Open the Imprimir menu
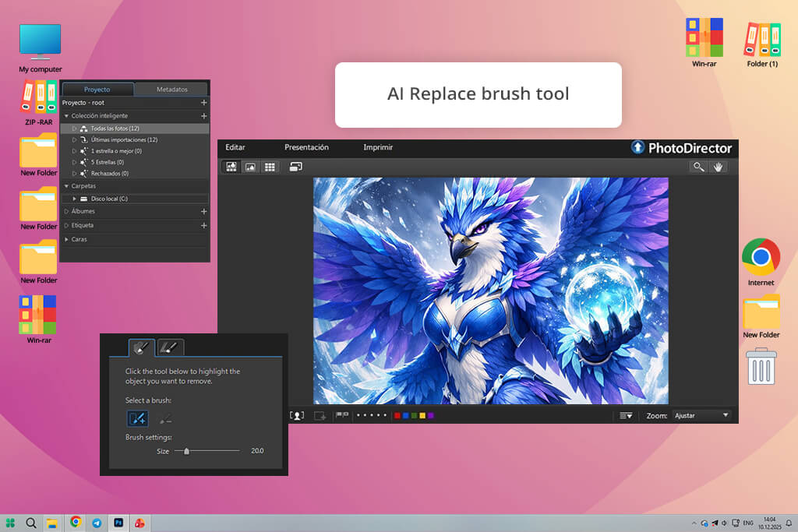This screenshot has width=798, height=532. [378, 147]
